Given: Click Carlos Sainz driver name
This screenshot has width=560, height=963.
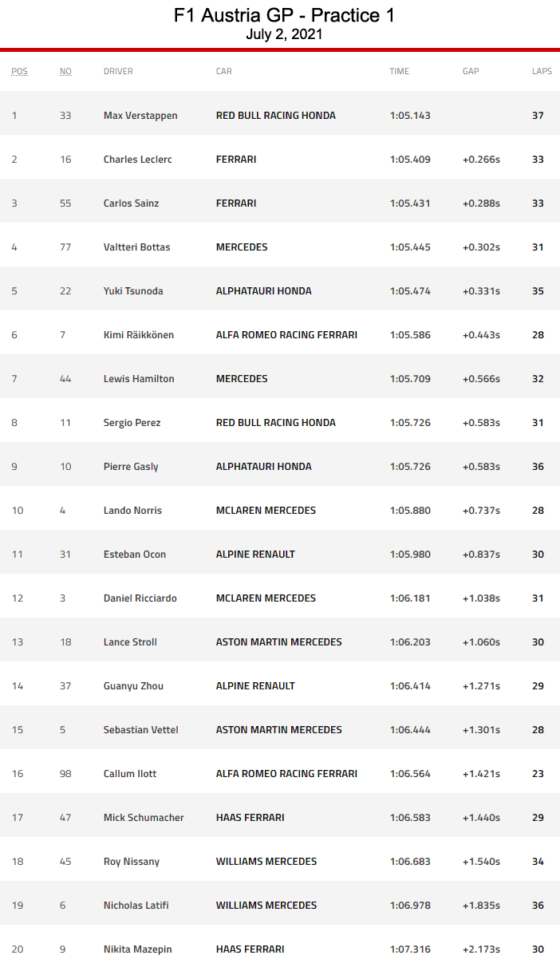Looking at the screenshot, I should [x=131, y=203].
